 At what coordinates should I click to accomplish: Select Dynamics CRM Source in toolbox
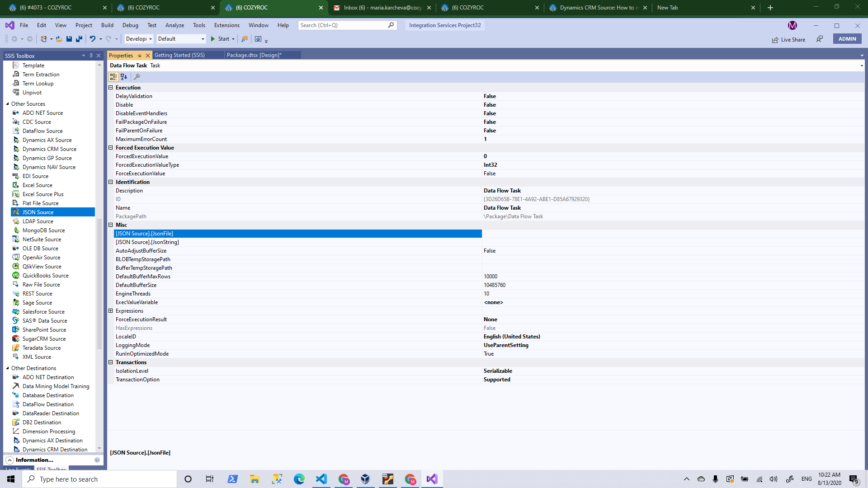pos(49,149)
